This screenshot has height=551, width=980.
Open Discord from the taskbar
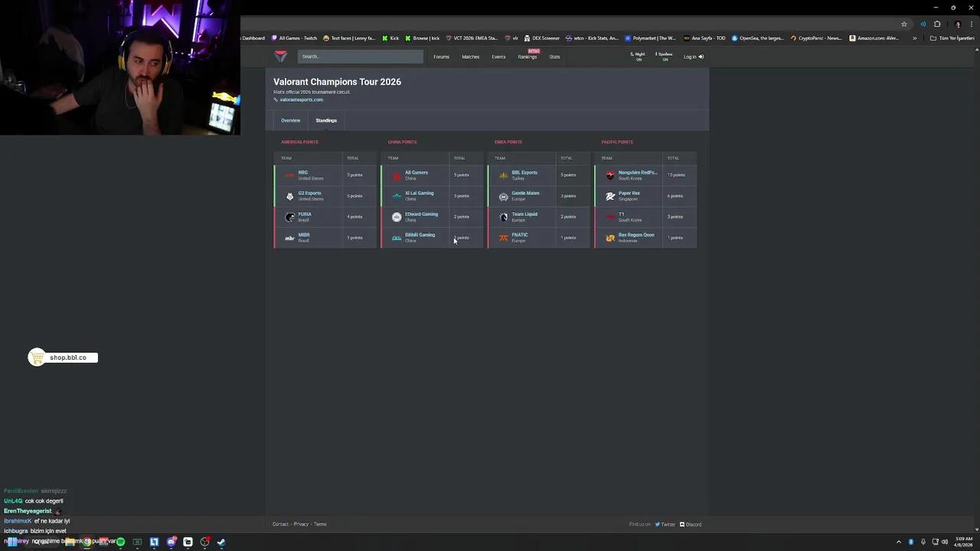(171, 542)
